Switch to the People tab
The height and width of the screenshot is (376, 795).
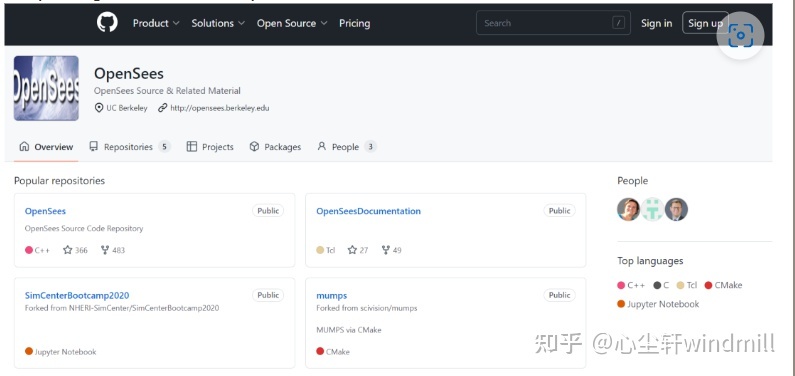pyautogui.click(x=347, y=147)
